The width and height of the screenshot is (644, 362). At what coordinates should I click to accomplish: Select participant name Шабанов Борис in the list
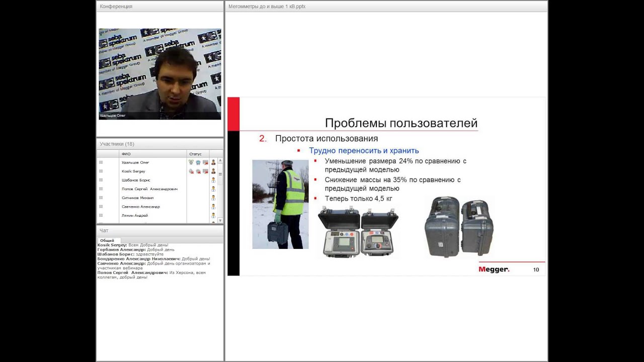[136, 180]
